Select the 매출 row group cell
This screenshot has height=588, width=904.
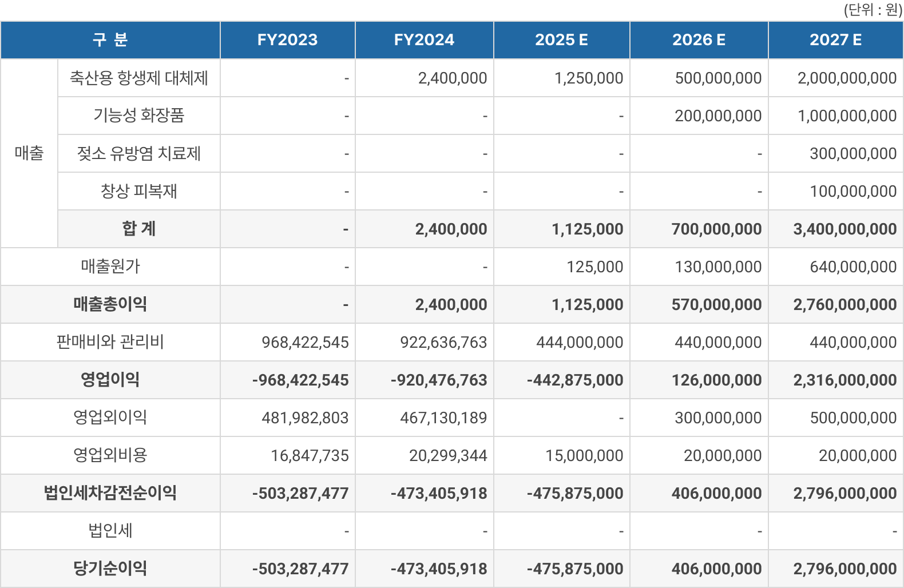point(29,153)
